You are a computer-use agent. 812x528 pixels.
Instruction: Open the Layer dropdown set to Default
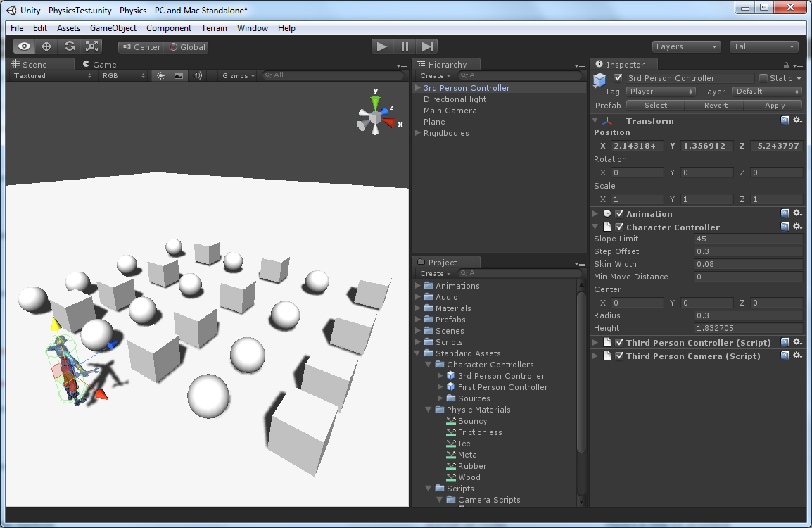pyautogui.click(x=768, y=92)
